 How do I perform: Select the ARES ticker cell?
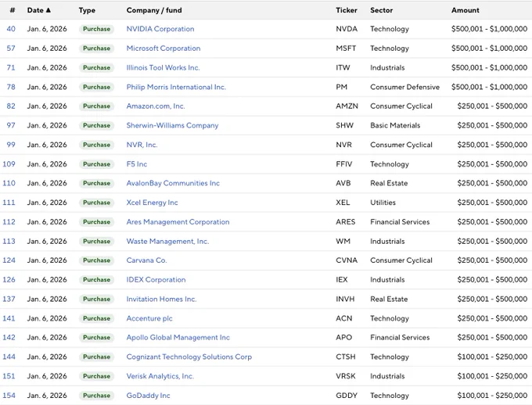tap(345, 222)
